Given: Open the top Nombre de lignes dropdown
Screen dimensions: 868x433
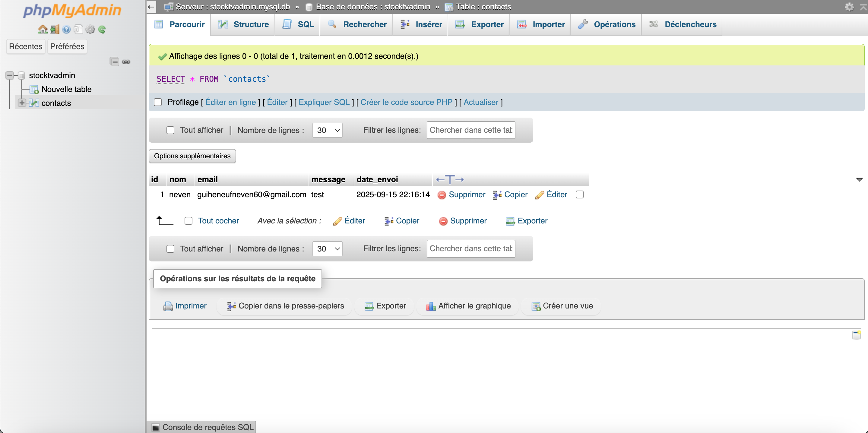Looking at the screenshot, I should pos(327,130).
